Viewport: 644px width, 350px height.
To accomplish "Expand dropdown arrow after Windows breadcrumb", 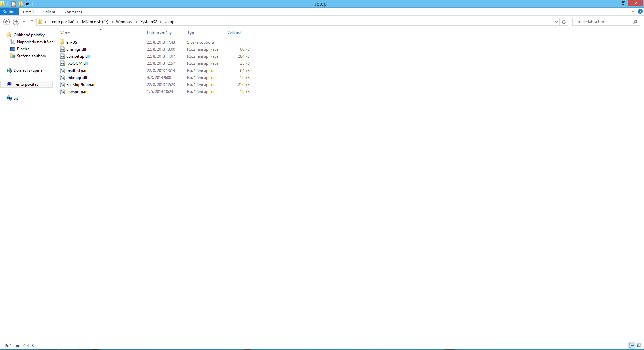I will point(137,22).
